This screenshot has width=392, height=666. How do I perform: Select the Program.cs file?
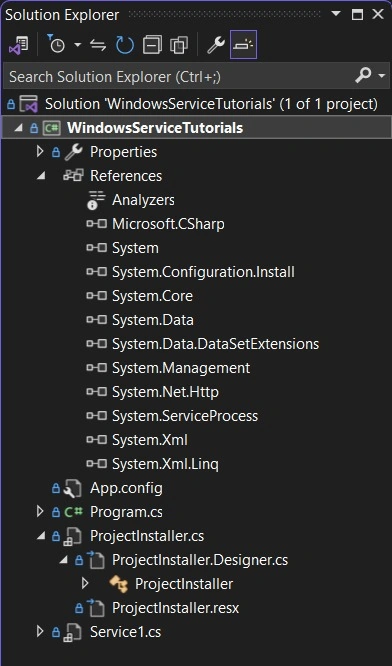[x=126, y=512]
